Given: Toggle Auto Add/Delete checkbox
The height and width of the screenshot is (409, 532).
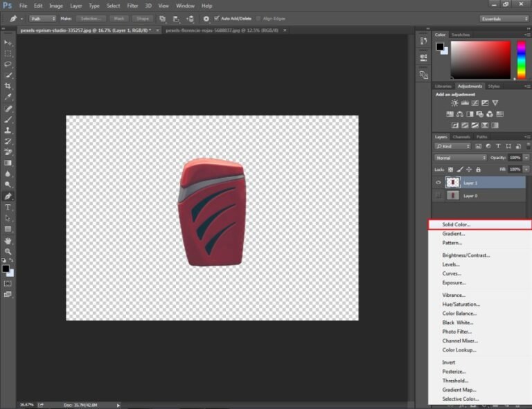Looking at the screenshot, I should [x=216, y=18].
